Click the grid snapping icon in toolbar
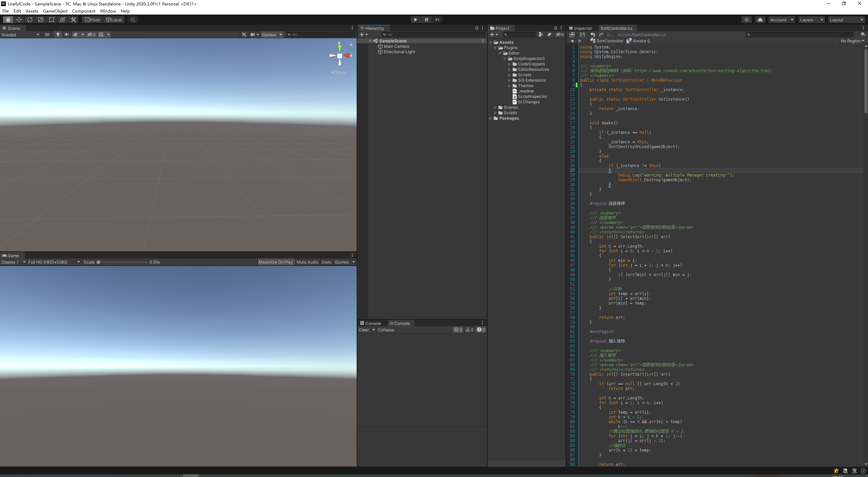 point(133,20)
